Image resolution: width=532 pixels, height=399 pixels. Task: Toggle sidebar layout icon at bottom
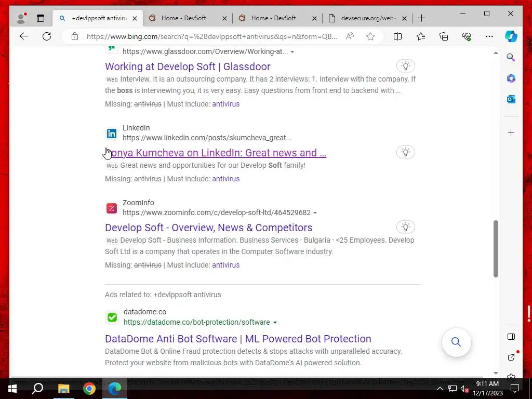[511, 337]
